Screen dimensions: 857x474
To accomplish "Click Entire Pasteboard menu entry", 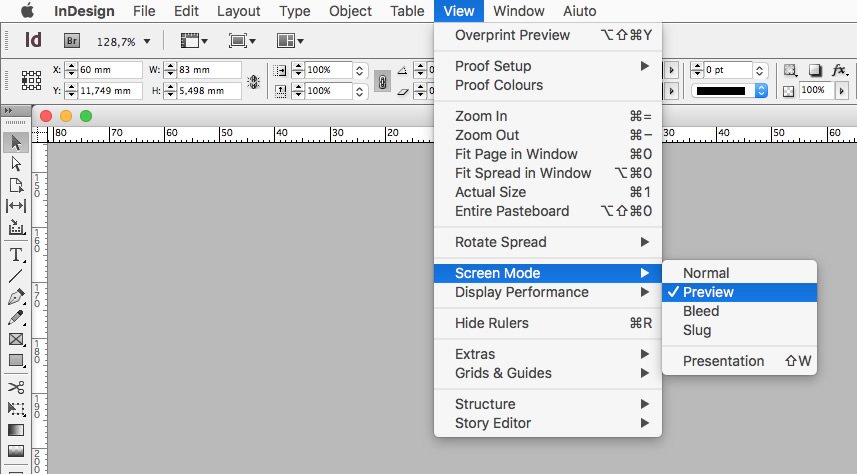I will click(548, 211).
